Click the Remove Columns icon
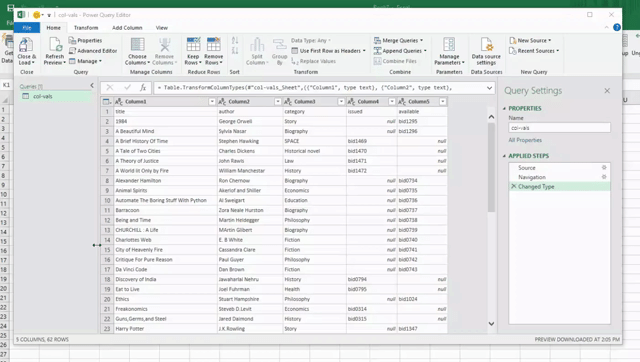 [x=164, y=45]
